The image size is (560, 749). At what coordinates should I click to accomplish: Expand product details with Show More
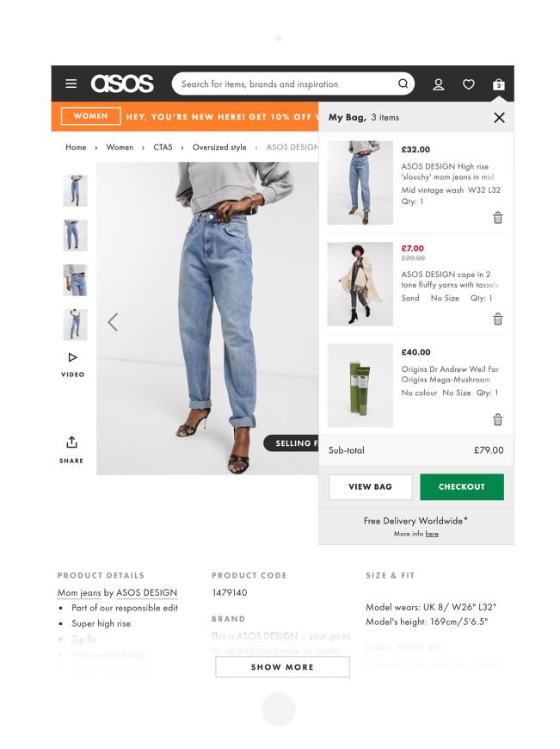(282, 667)
